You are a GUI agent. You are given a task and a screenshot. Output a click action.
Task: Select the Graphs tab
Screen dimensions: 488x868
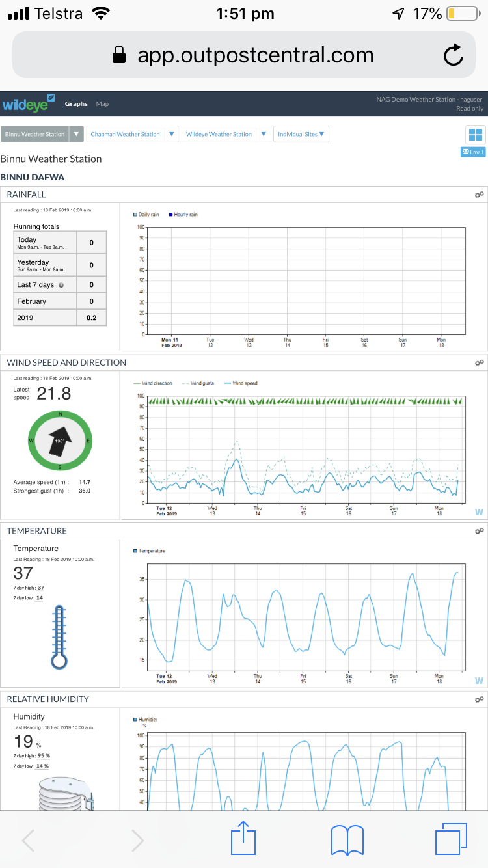(x=76, y=104)
